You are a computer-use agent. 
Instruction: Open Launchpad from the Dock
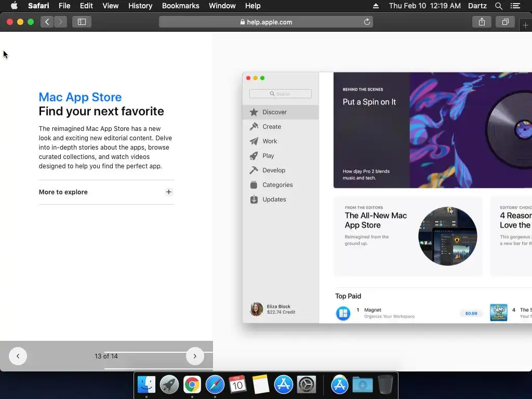coord(169,385)
